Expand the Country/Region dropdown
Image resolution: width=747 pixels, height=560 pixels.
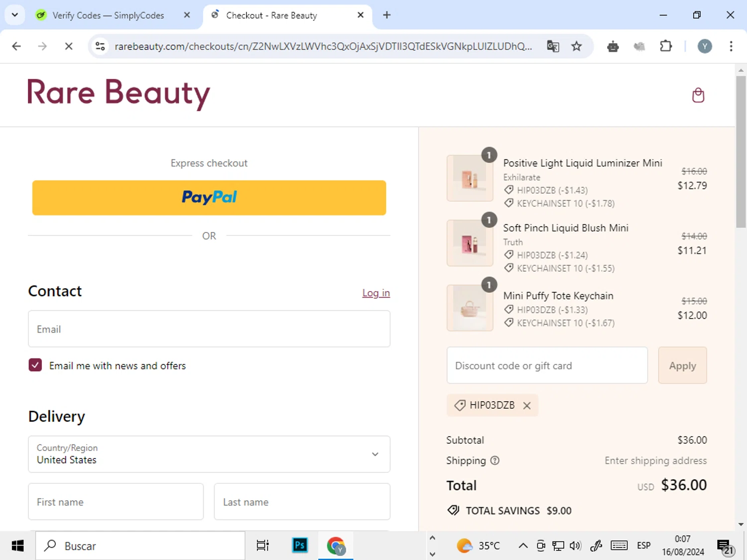209,454
